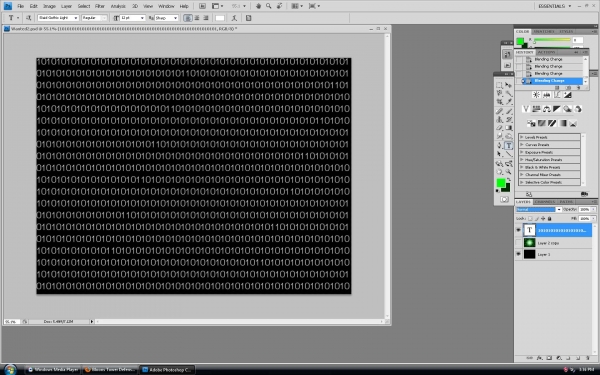
Task: Left align the text
Action: [188, 18]
